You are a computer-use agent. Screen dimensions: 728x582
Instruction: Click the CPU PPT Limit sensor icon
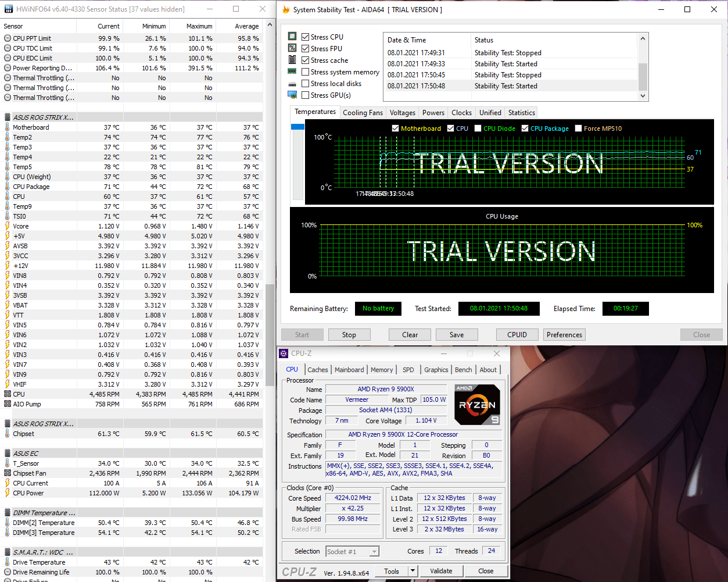coord(8,38)
